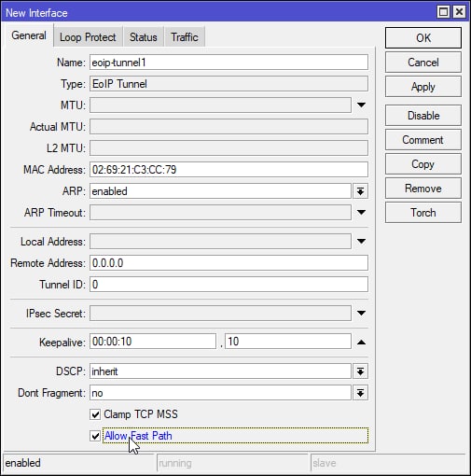Image resolution: width=471 pixels, height=476 pixels.
Task: Click the enabled status bar entry
Action: (x=78, y=463)
